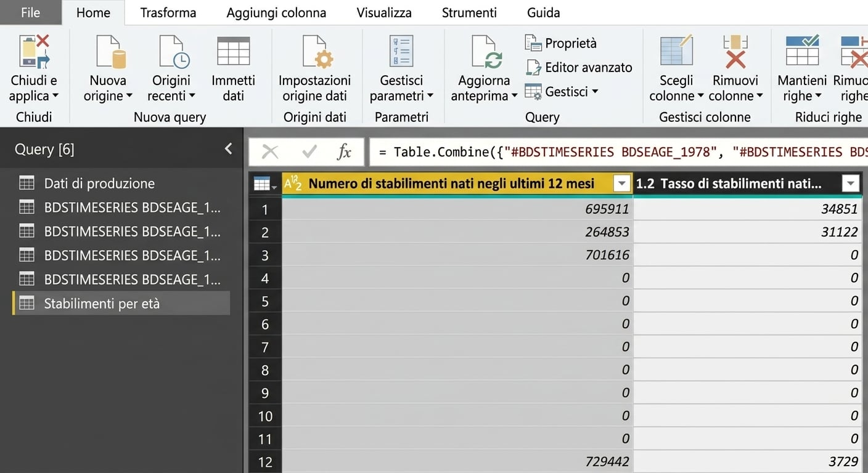Screen dimensions: 868x473
Task: Click the table icon beside Stabilimenti per età
Action: tap(27, 303)
